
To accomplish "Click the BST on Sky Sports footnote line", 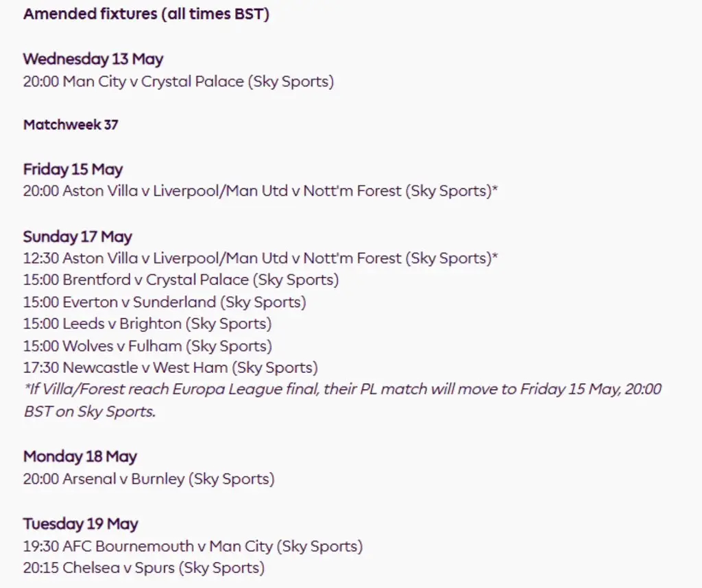I will pos(90,411).
